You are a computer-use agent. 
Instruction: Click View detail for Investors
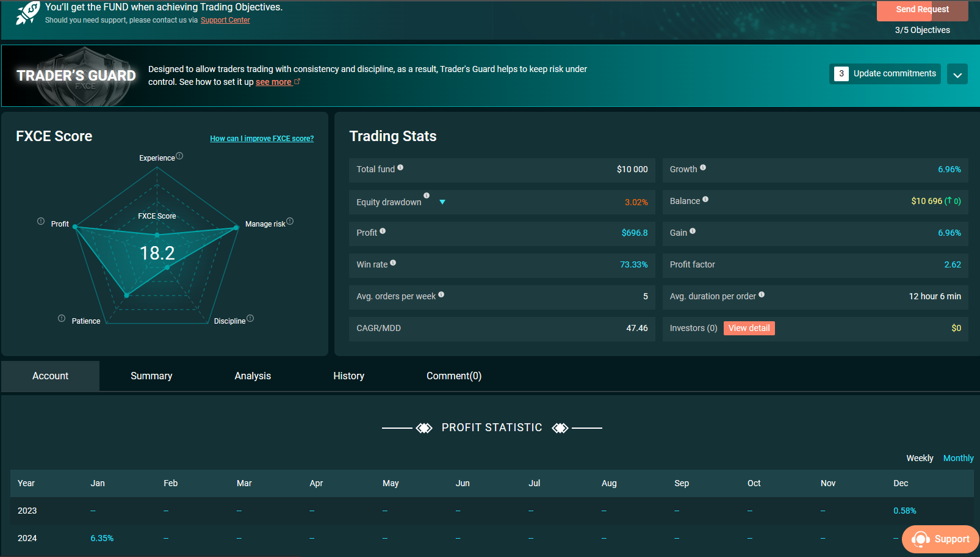pos(749,328)
